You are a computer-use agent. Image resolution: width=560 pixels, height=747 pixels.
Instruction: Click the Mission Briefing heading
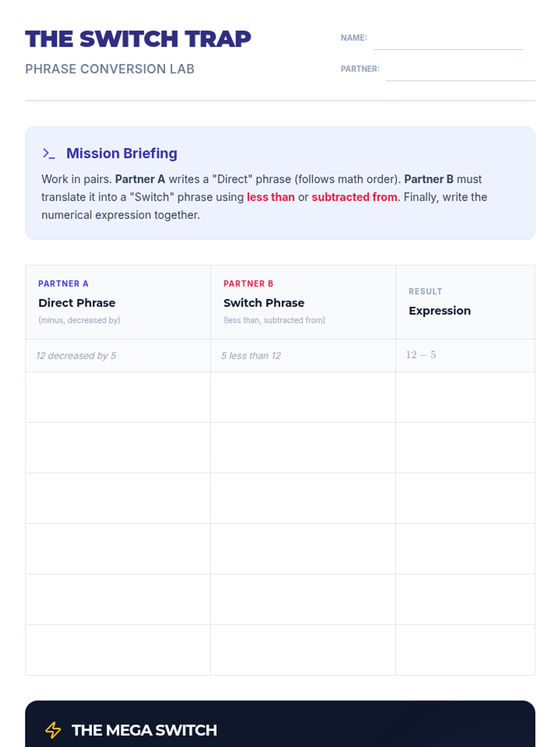[x=121, y=154]
